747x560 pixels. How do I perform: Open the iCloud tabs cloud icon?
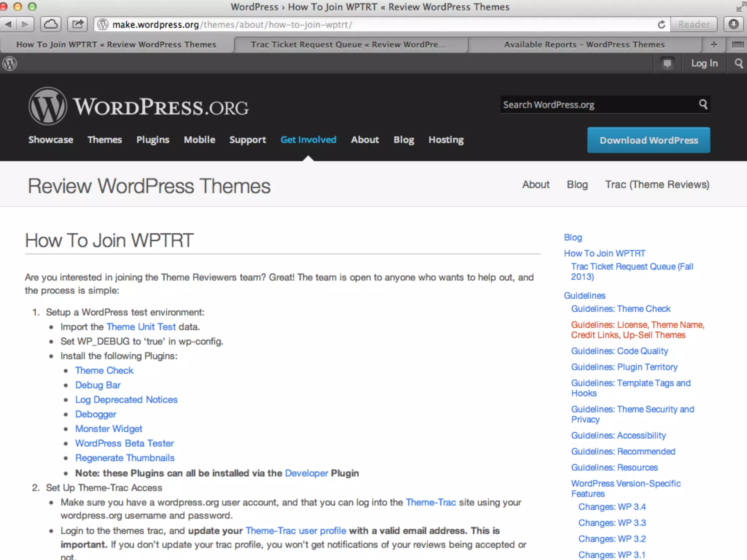pos(51,24)
